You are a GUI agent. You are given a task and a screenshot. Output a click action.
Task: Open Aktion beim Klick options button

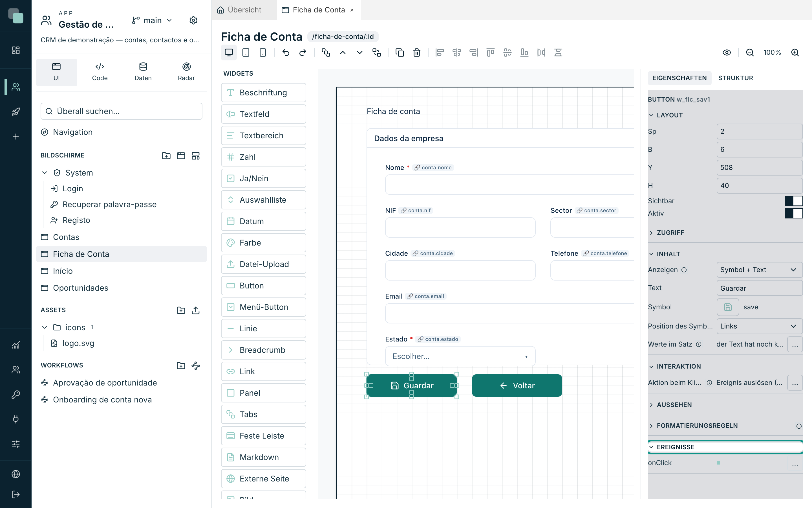[x=795, y=383]
